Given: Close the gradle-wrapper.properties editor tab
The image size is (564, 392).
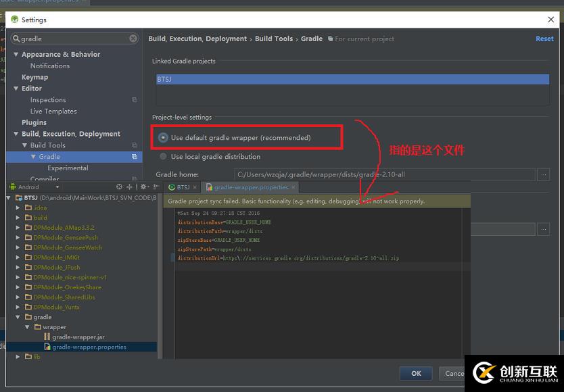Looking at the screenshot, I should 293,187.
